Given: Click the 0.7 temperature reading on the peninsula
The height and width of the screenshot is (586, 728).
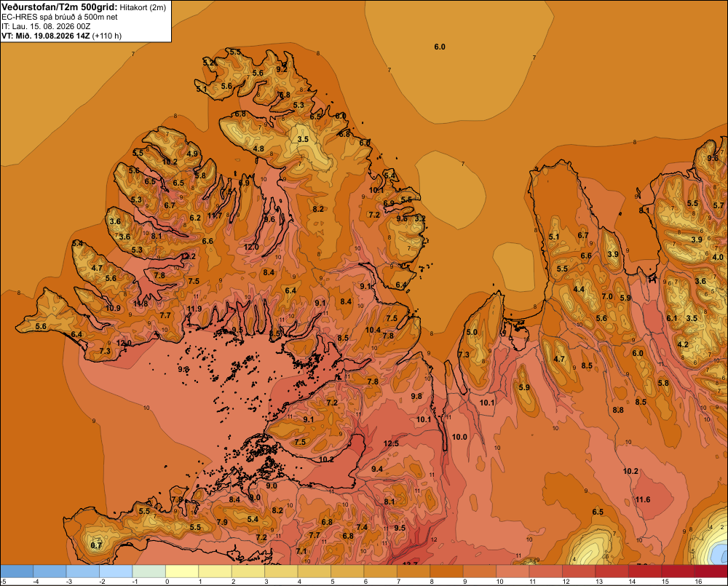Looking at the screenshot, I should click(x=95, y=545).
